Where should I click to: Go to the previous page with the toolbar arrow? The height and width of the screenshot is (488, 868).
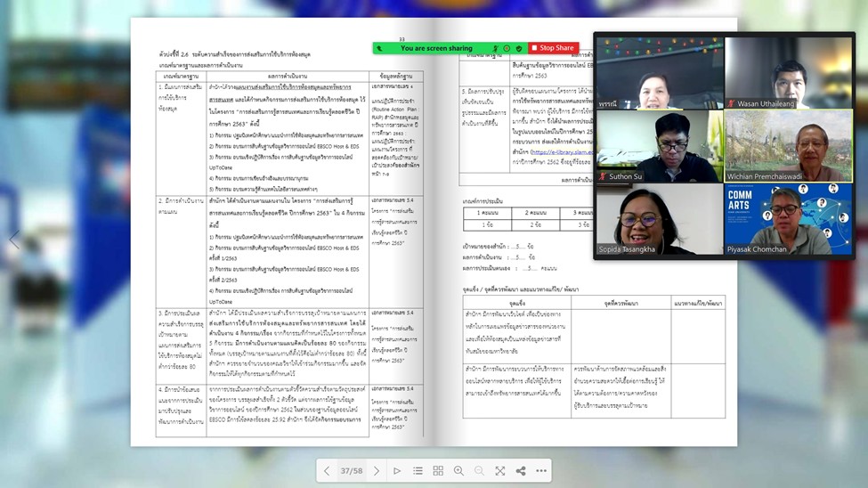click(x=327, y=471)
